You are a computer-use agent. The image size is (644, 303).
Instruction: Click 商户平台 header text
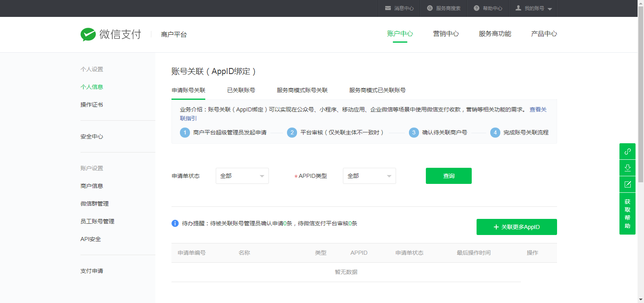pyautogui.click(x=174, y=35)
